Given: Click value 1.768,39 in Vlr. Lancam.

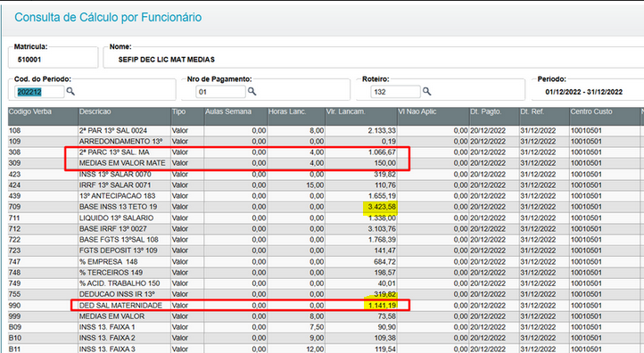Looking at the screenshot, I should click(382, 240).
